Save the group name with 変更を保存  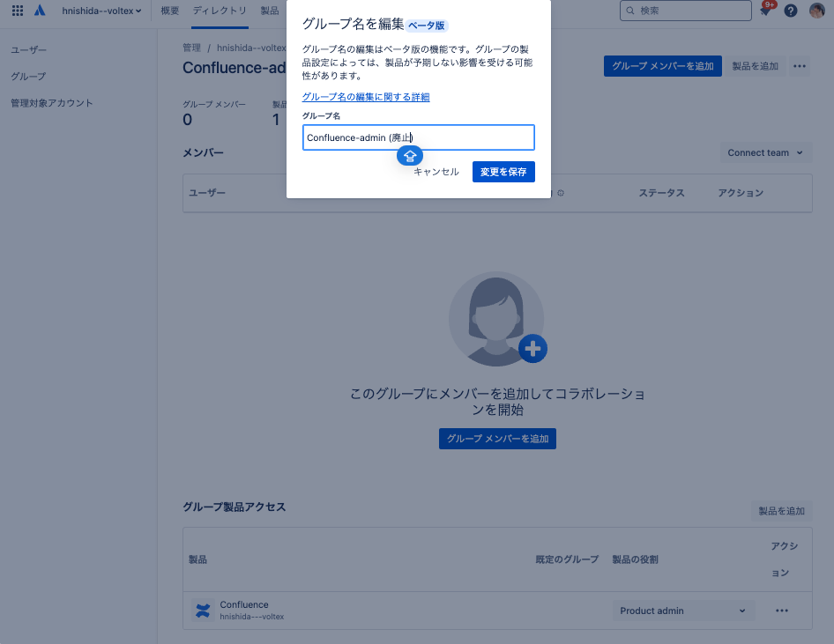503,172
